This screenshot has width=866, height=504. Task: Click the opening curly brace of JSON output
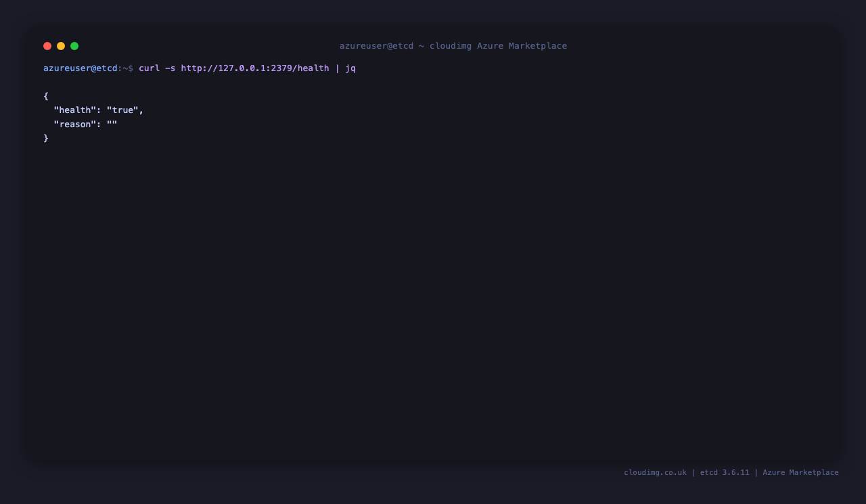click(x=46, y=96)
